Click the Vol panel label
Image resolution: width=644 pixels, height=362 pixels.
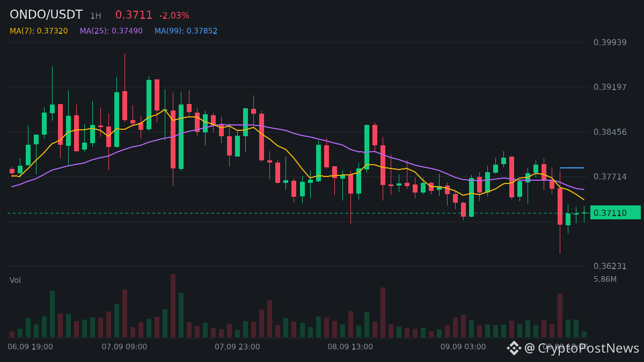pos(16,280)
